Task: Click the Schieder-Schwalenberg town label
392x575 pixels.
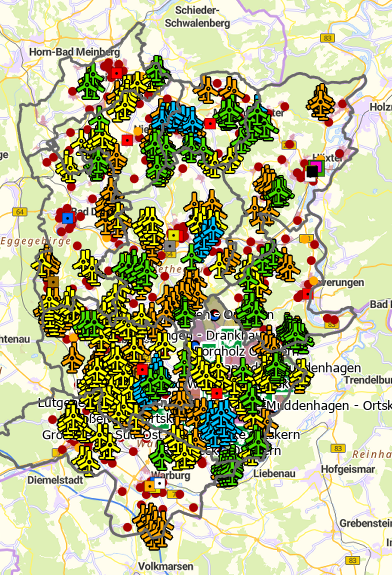Action: click(197, 17)
